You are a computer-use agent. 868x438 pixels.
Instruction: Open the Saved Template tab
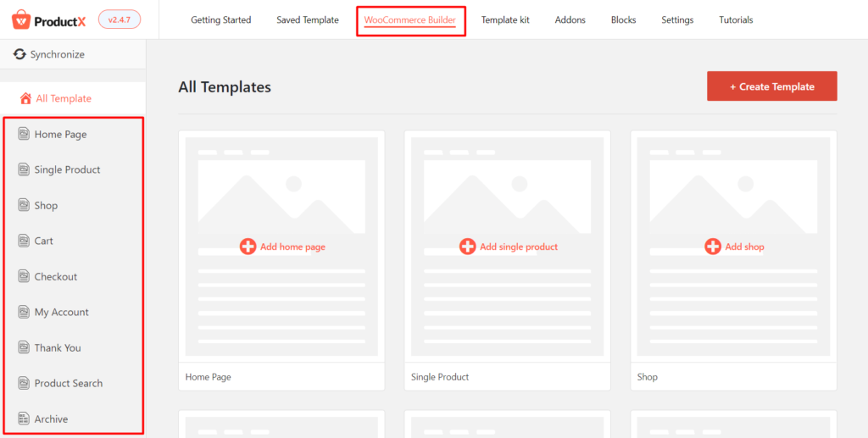pos(307,20)
